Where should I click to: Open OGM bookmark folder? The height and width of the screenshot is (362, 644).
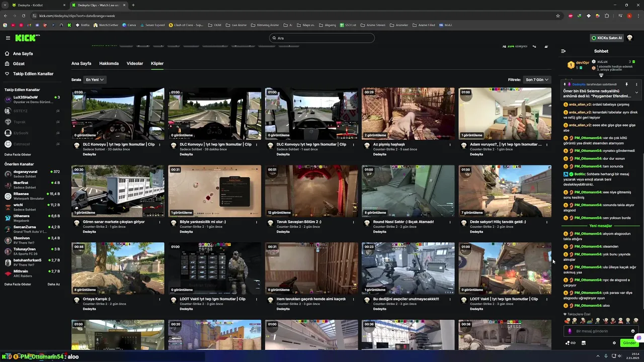click(215, 25)
